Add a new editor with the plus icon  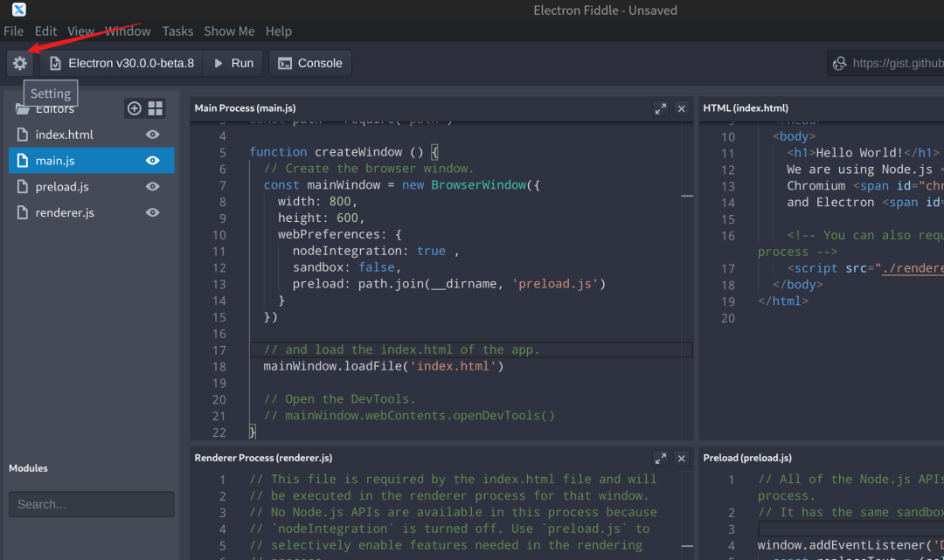click(x=133, y=107)
